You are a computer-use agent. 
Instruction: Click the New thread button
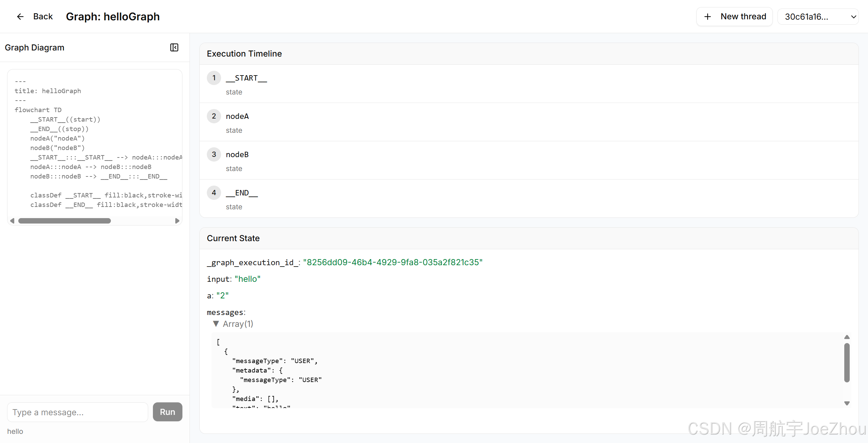point(734,17)
